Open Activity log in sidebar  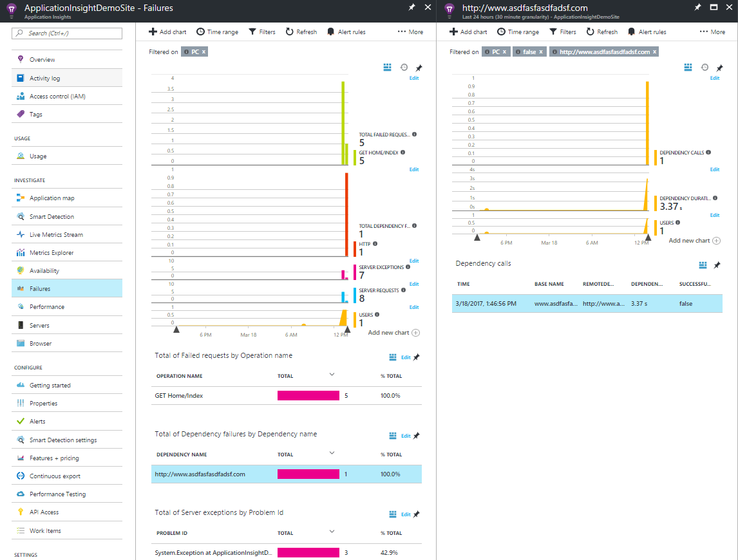point(66,78)
